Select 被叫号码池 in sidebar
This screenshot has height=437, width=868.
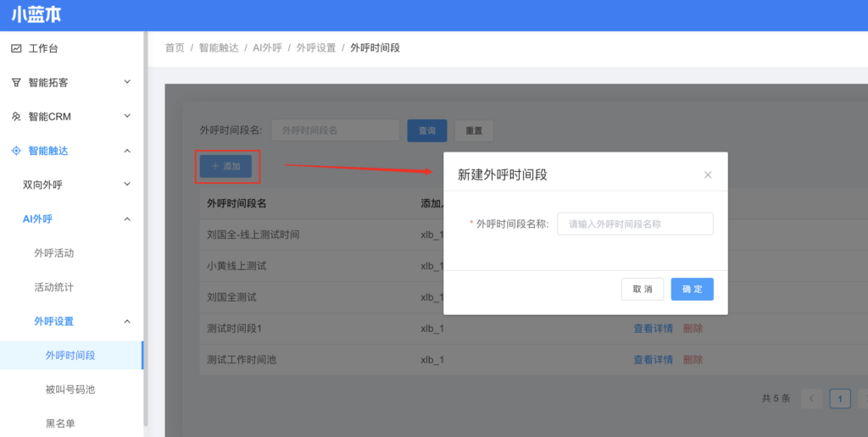[x=70, y=390]
